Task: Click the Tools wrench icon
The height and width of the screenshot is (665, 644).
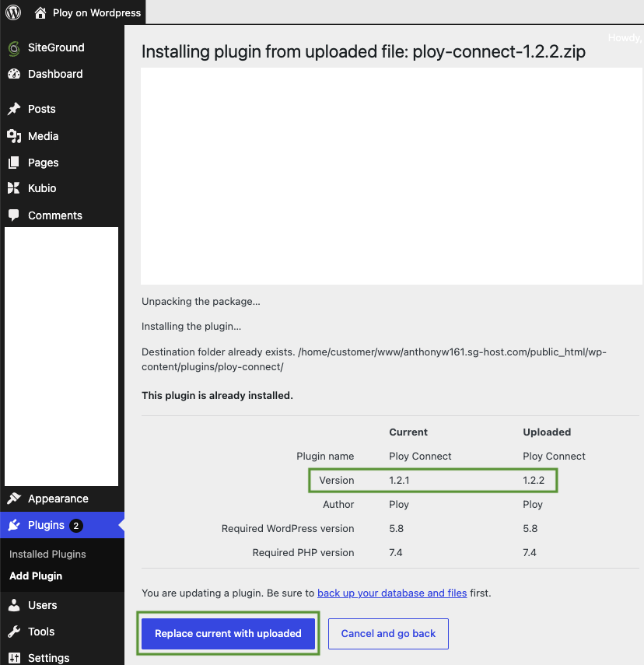Action: 14,632
